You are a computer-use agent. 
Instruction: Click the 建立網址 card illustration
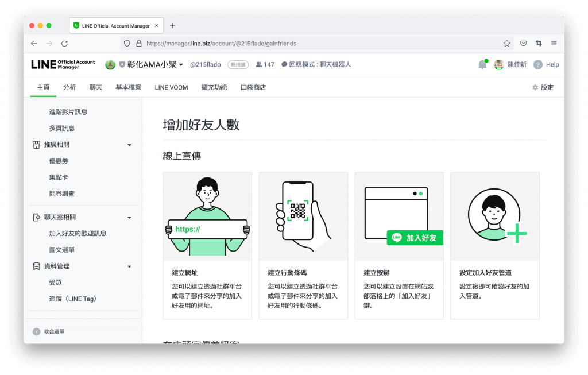207,217
